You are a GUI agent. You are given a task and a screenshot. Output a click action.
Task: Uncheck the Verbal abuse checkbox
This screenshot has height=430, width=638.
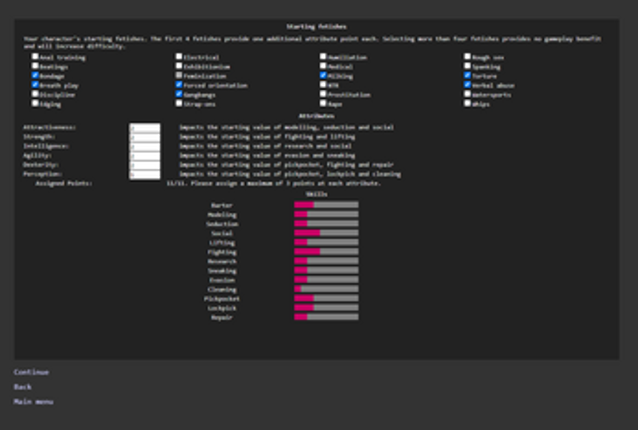coord(468,85)
